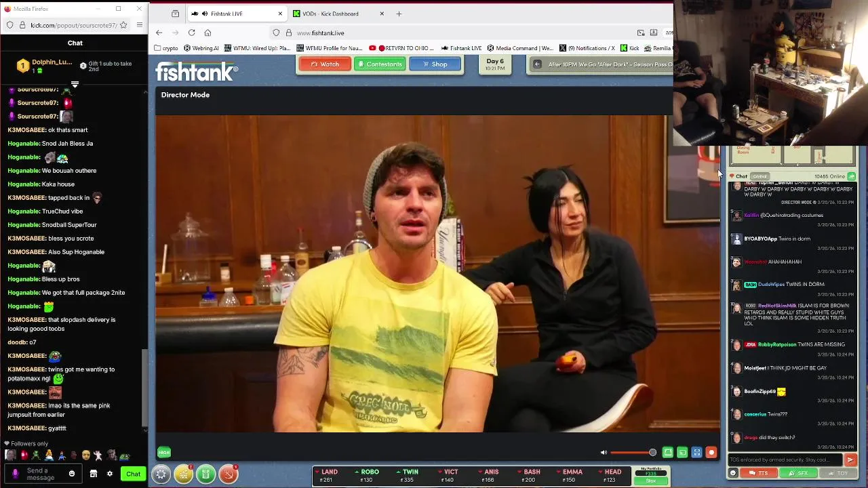Open Firefox recent browsing view
The image size is (868, 488).
click(175, 14)
